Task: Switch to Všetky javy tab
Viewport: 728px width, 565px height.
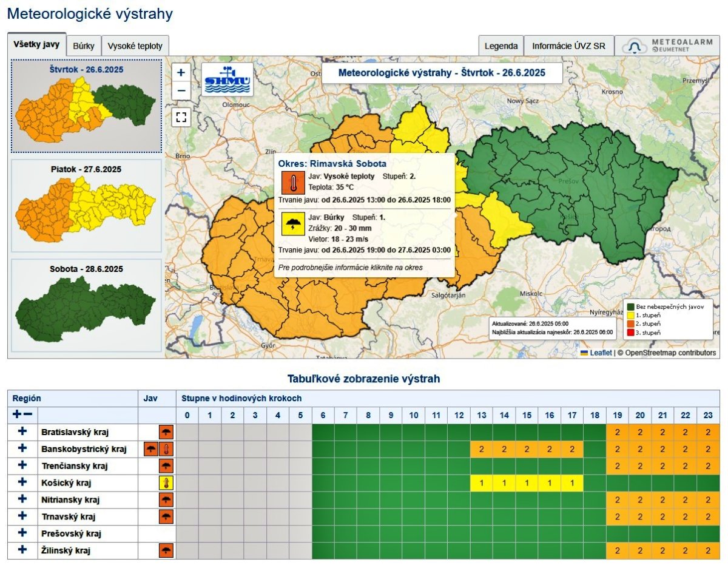Action: point(36,44)
